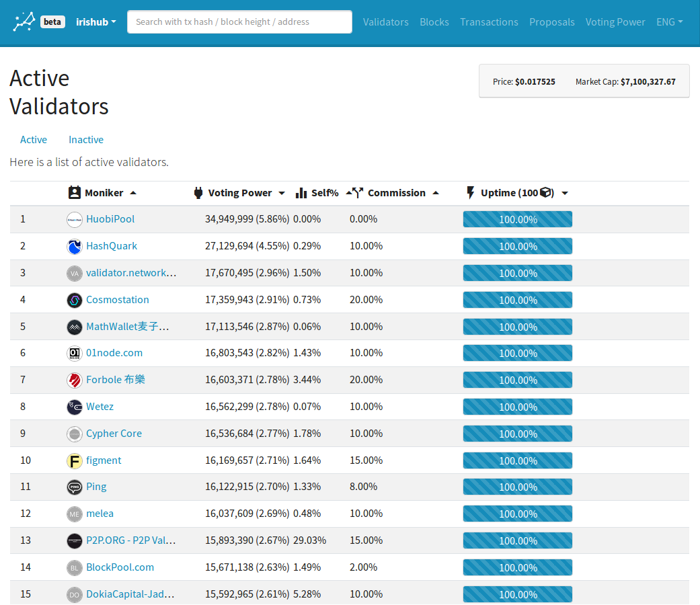This screenshot has height=605, width=700.
Task: Click the cube icon in Uptime header
Action: pyautogui.click(x=545, y=193)
